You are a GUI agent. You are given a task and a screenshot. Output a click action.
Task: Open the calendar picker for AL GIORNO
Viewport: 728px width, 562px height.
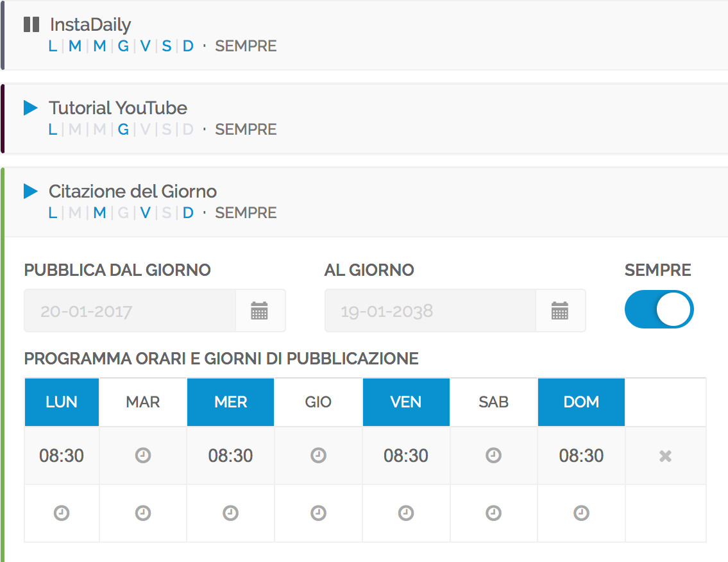560,310
